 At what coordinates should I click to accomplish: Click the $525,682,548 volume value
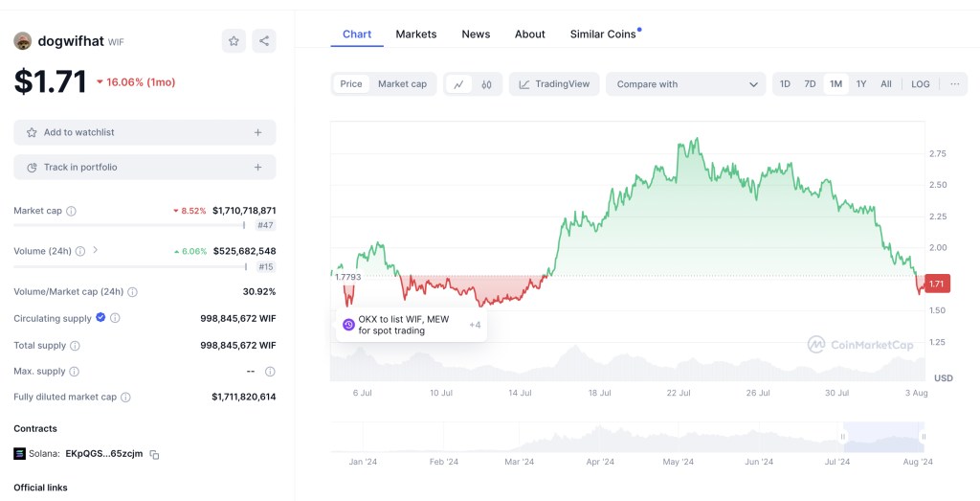[244, 251]
